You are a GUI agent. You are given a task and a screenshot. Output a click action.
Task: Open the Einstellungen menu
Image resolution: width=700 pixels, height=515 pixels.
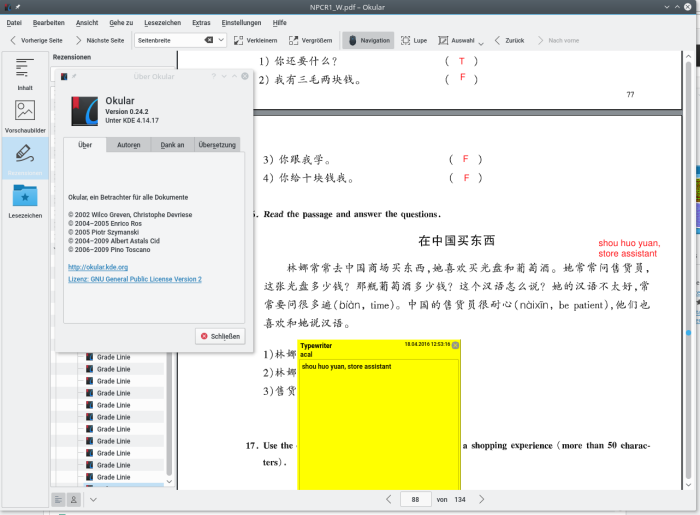(241, 23)
